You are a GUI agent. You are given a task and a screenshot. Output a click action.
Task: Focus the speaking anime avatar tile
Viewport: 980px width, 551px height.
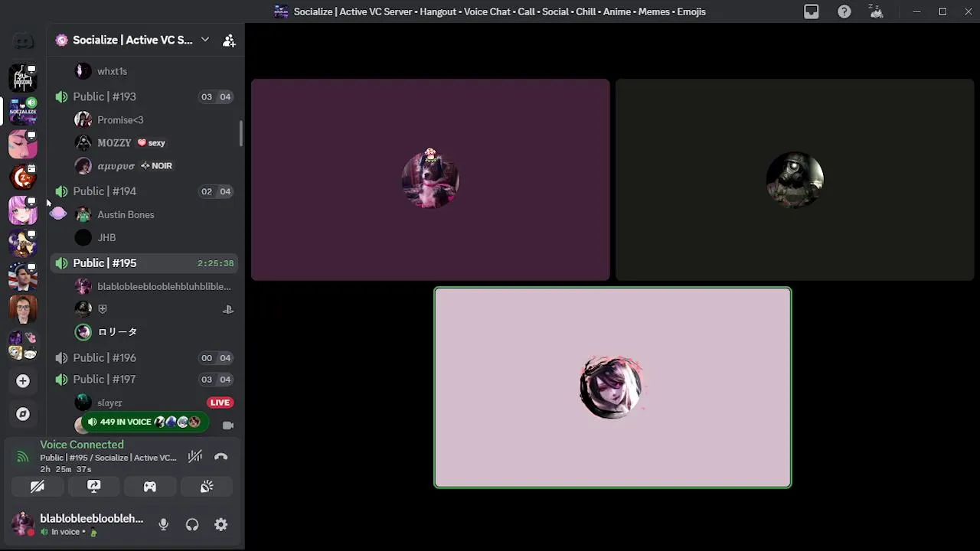612,387
